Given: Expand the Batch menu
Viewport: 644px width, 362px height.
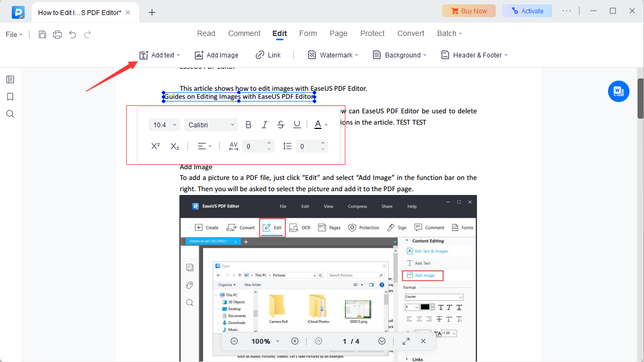Looking at the screenshot, I should [x=450, y=33].
